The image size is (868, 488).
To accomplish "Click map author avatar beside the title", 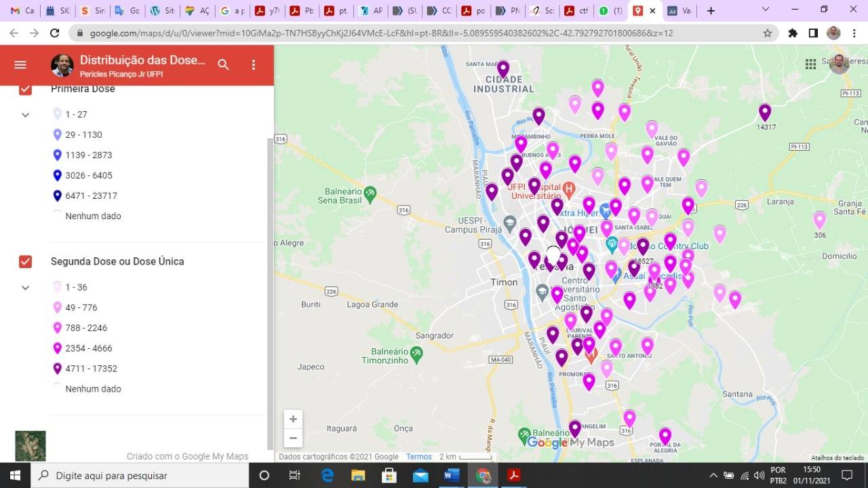I will click(x=62, y=65).
